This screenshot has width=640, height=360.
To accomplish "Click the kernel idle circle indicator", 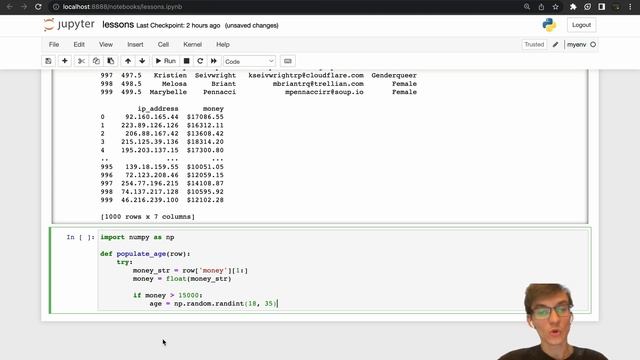I will pyautogui.click(x=593, y=44).
